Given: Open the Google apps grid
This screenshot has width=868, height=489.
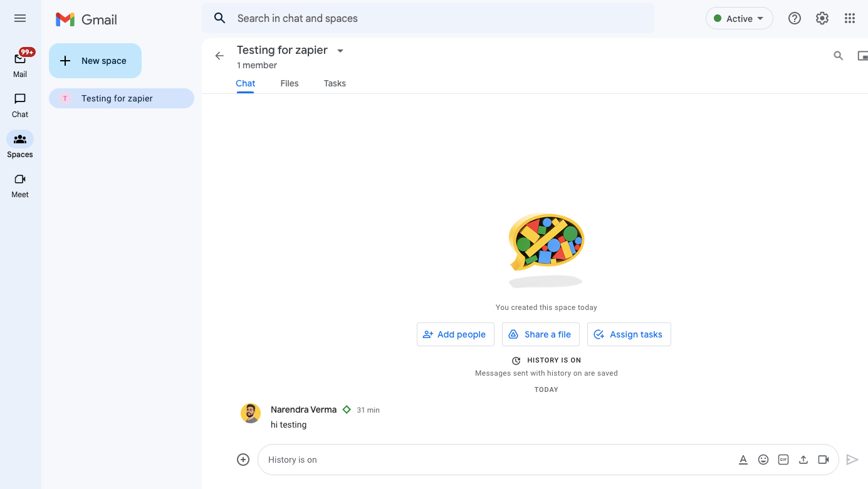Looking at the screenshot, I should click(850, 18).
